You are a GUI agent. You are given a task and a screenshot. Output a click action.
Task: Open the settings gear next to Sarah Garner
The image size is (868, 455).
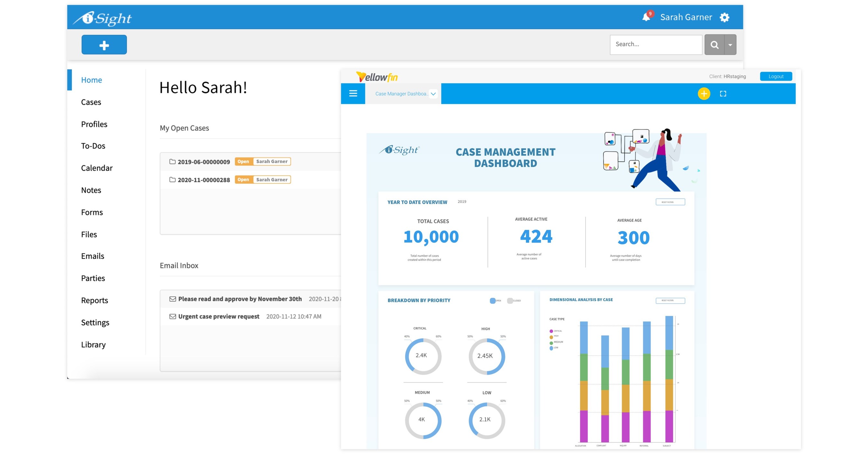[725, 17]
